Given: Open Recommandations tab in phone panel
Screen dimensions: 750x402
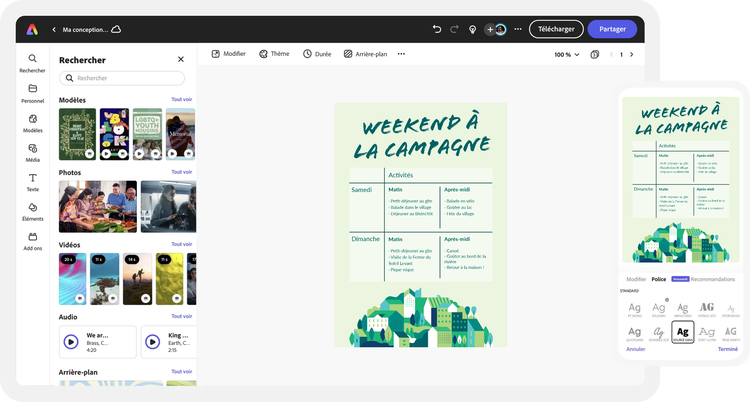Looking at the screenshot, I should coord(713,279).
